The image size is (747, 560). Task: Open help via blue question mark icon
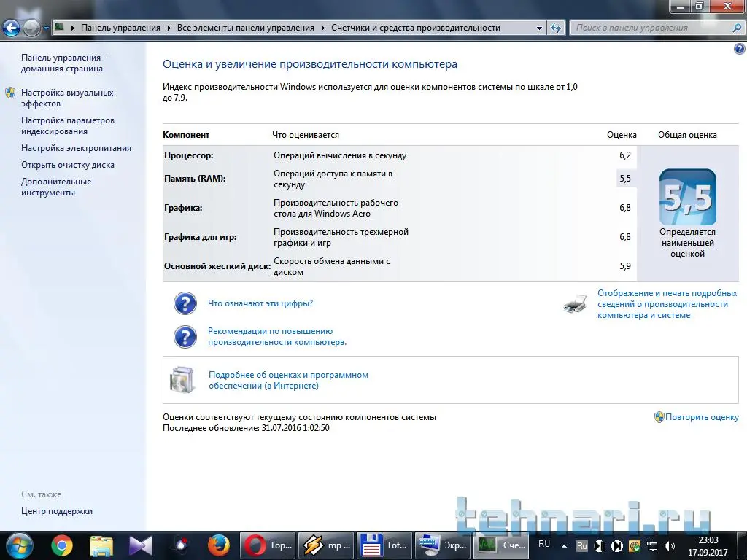pyautogui.click(x=740, y=49)
